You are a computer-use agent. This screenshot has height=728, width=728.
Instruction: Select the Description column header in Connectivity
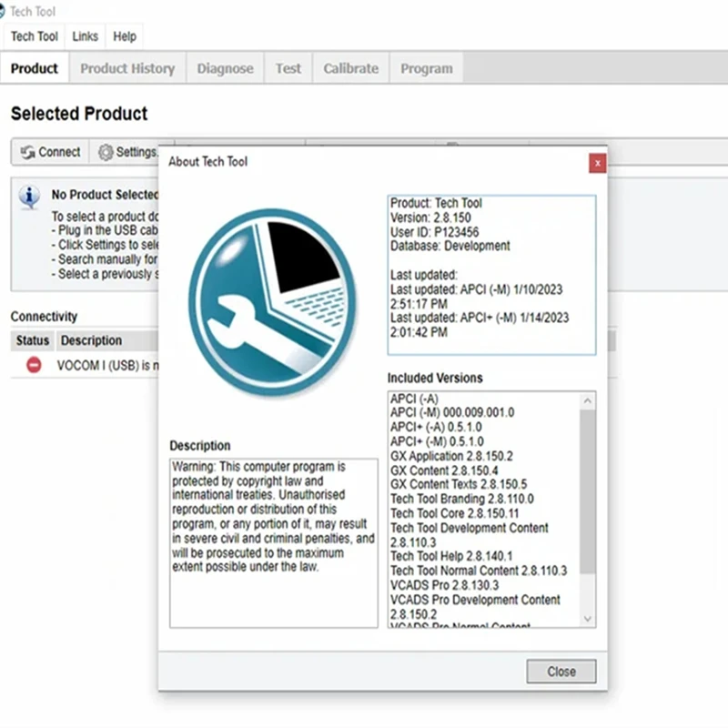[106, 340]
